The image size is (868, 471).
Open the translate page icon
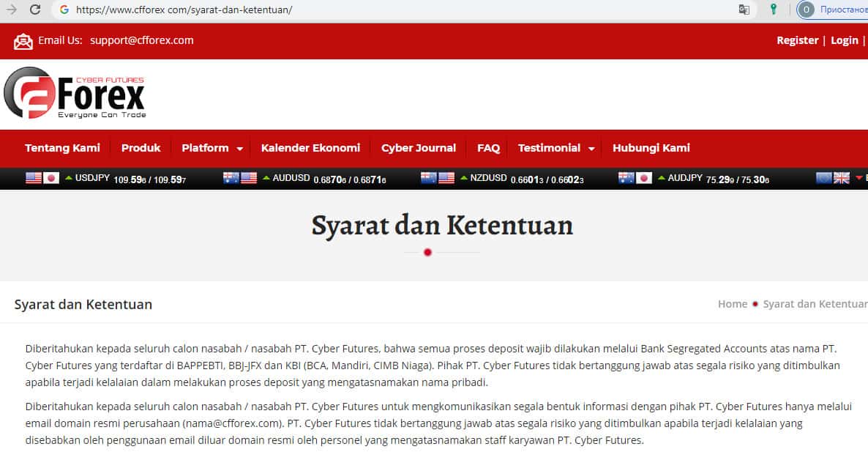coord(744,10)
